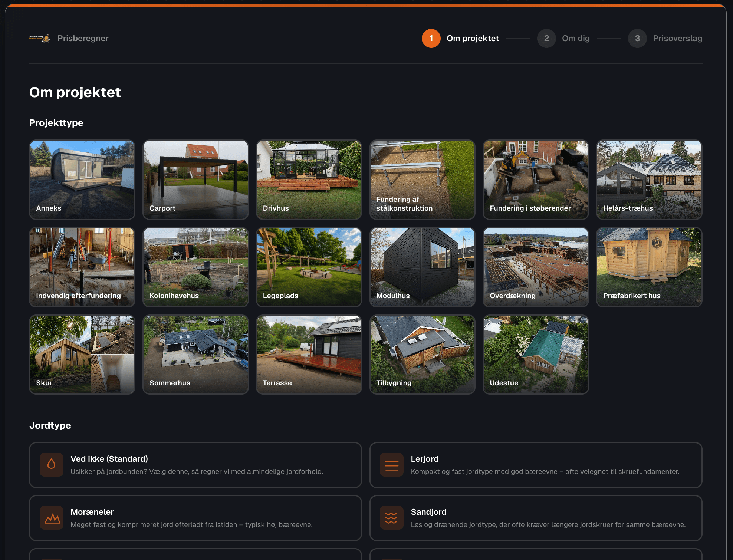Select the Sommerhus project card

pyautogui.click(x=195, y=355)
